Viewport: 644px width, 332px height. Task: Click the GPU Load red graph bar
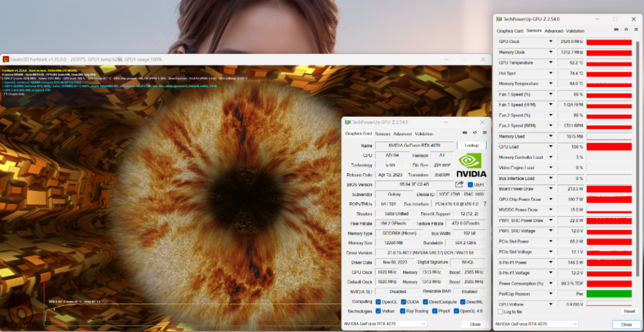pyautogui.click(x=609, y=146)
